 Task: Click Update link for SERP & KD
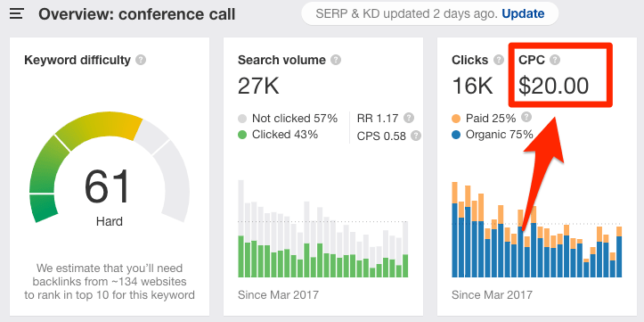tap(523, 14)
